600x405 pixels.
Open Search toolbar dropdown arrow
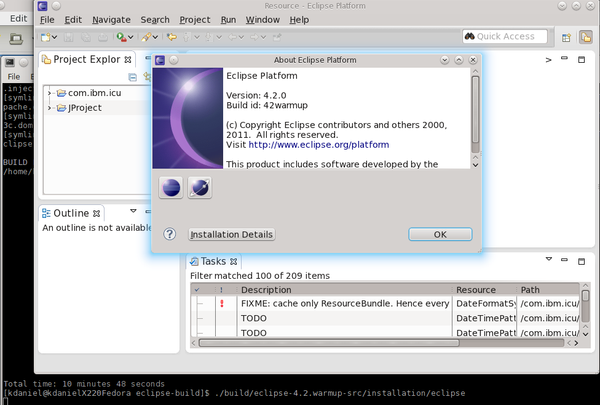pyautogui.click(x=155, y=37)
